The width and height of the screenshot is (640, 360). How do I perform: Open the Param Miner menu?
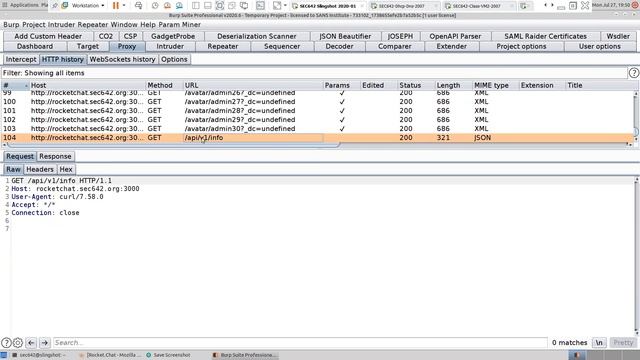click(x=180, y=24)
